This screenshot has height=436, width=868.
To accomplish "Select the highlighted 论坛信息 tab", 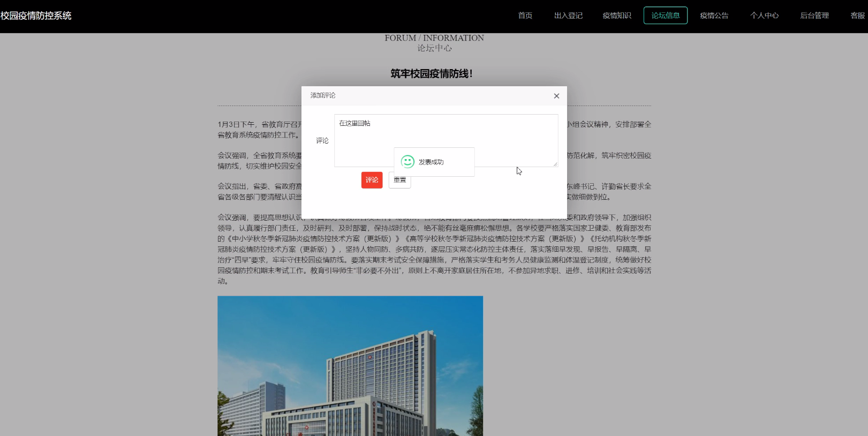I will (665, 16).
